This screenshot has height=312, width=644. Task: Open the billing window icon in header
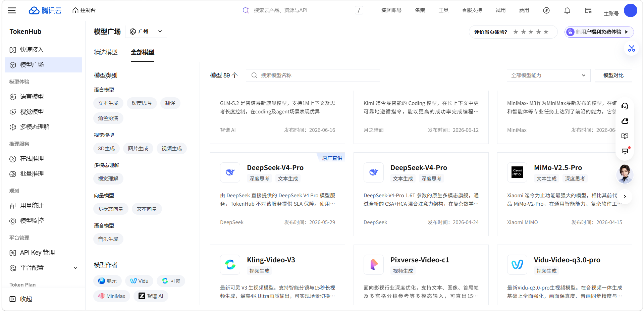588,10
